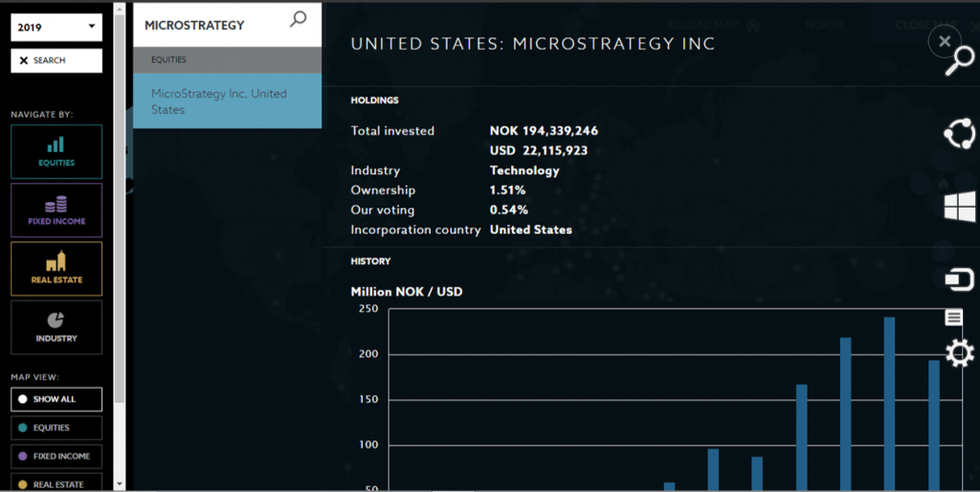Click the MICROSTRATEGY search field
Viewport: 980px width, 492px height.
tap(228, 25)
